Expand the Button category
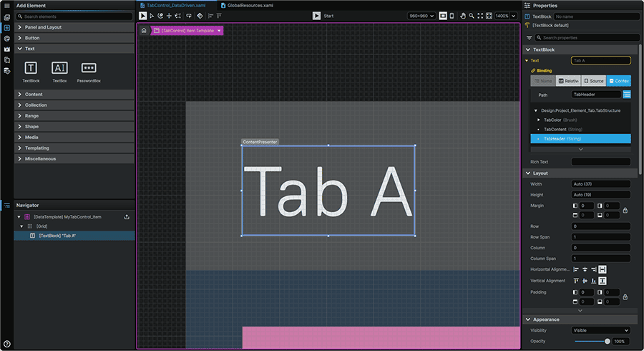The image size is (644, 351). point(74,38)
